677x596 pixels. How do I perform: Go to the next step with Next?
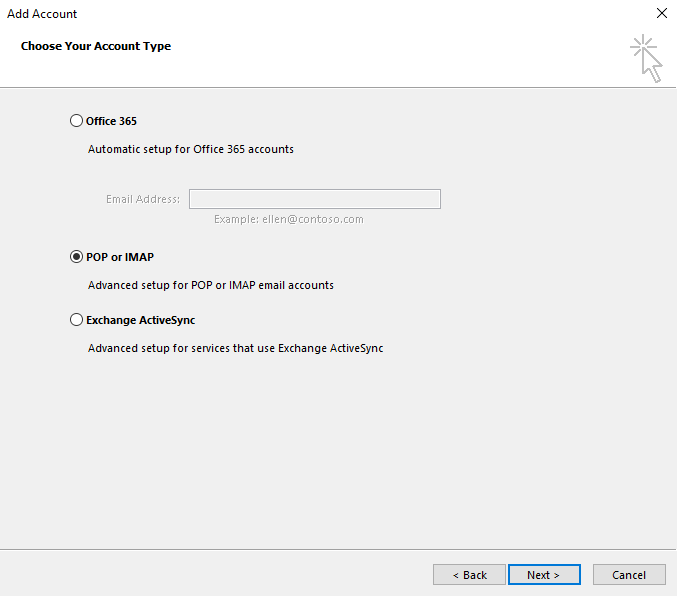coord(544,574)
